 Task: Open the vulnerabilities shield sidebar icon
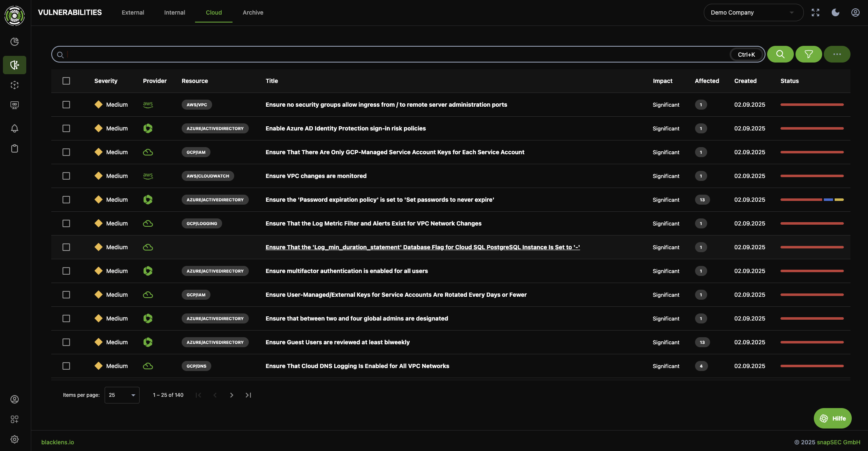click(x=15, y=65)
